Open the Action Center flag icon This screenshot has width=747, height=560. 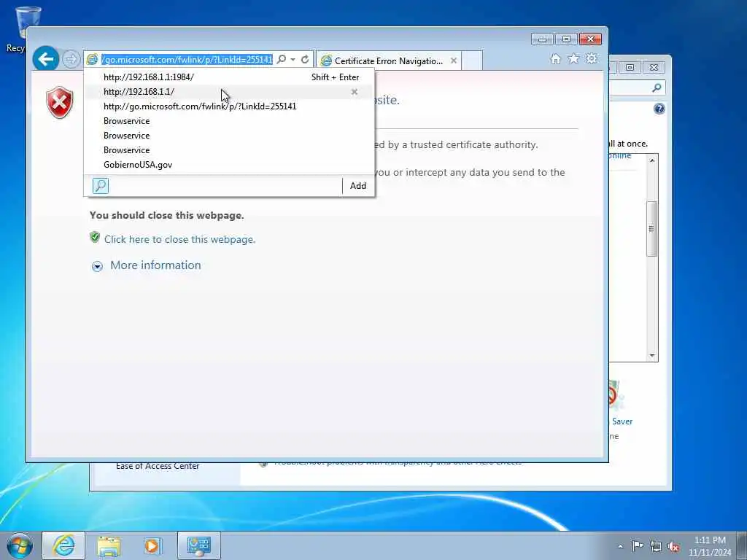click(638, 545)
